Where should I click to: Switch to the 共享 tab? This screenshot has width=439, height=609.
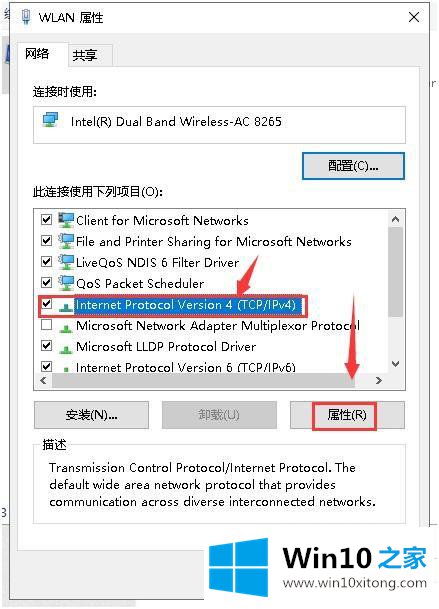click(84, 55)
